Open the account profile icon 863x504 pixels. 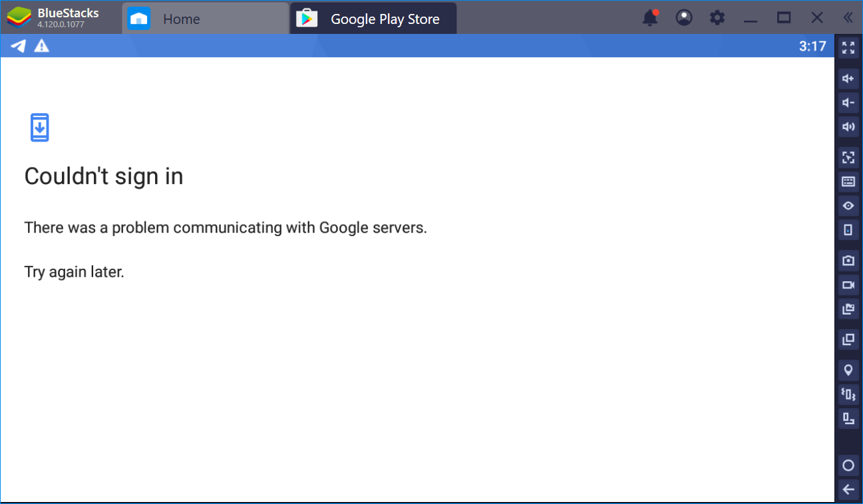tap(684, 18)
